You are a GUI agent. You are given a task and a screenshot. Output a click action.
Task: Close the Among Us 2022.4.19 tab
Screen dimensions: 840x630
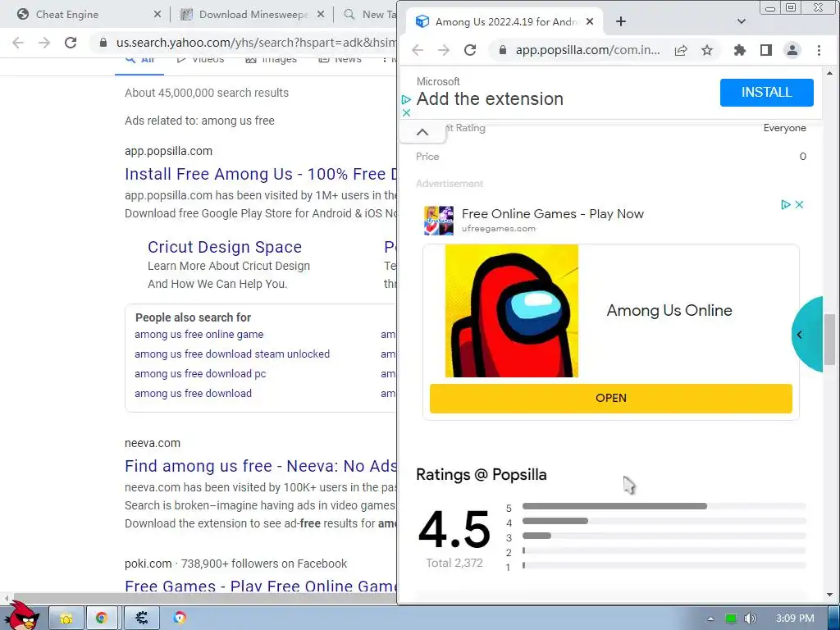click(590, 21)
